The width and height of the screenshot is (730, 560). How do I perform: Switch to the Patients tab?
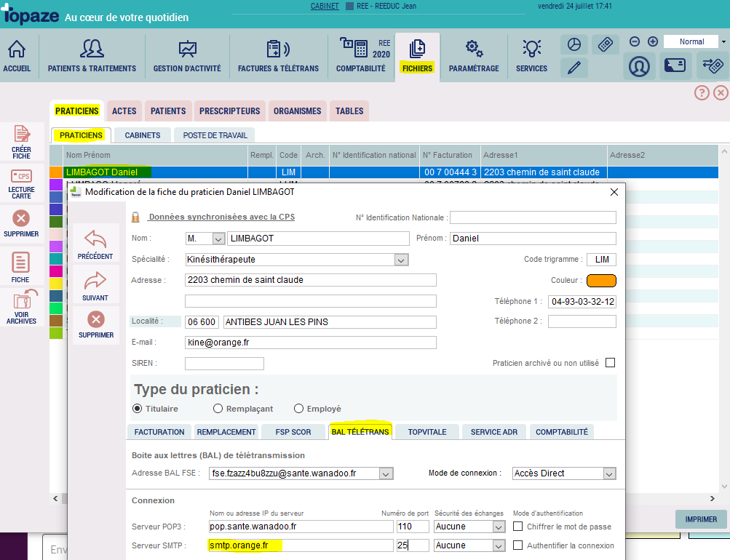point(168,111)
